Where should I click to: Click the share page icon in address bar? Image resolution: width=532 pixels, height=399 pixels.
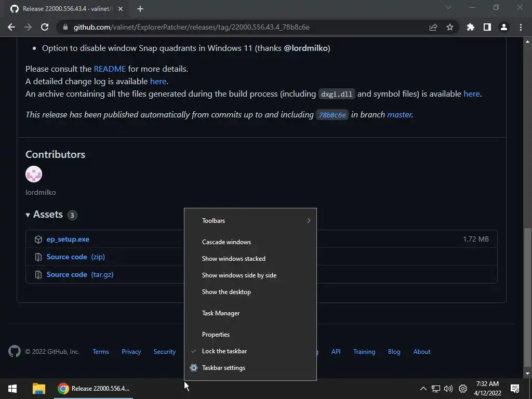433,27
